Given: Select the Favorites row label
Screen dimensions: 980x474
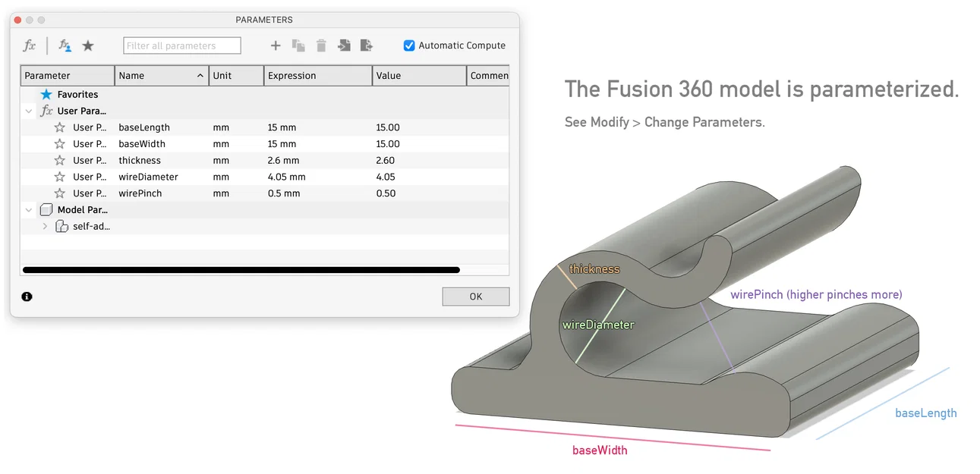Looking at the screenshot, I should [x=77, y=95].
